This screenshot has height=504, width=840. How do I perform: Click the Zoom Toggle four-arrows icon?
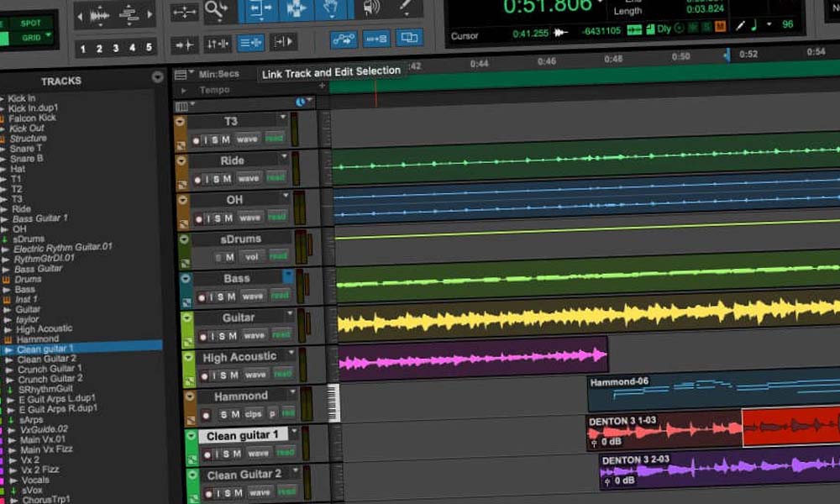pos(184,12)
